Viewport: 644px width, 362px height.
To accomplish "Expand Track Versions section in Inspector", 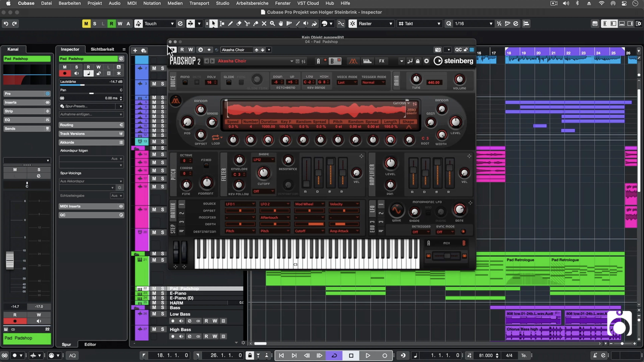I will click(x=91, y=134).
